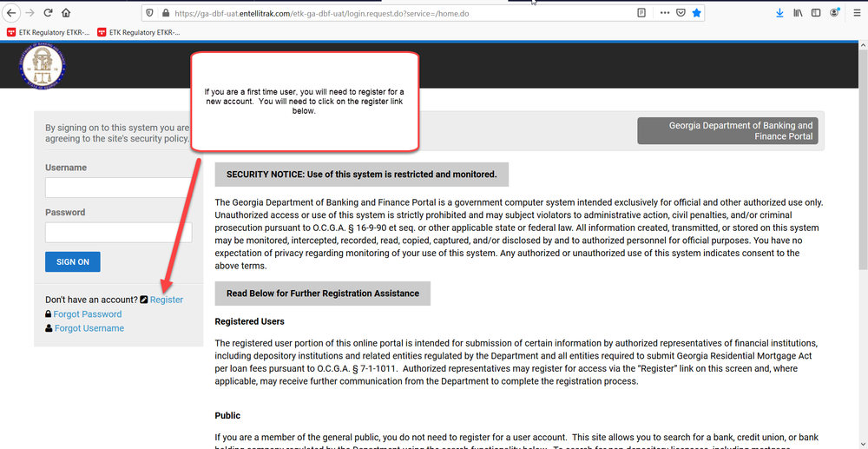Click the browser back arrow
This screenshot has width=868, height=449.
point(10,14)
